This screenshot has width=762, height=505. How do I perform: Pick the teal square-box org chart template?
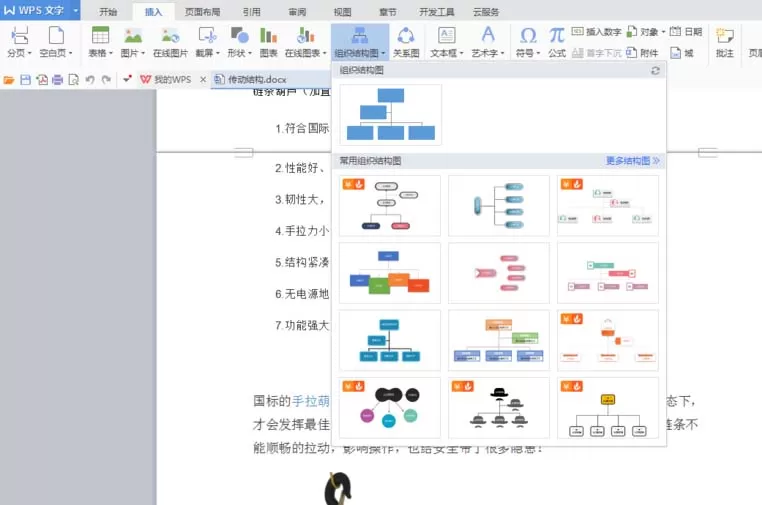tap(390, 340)
